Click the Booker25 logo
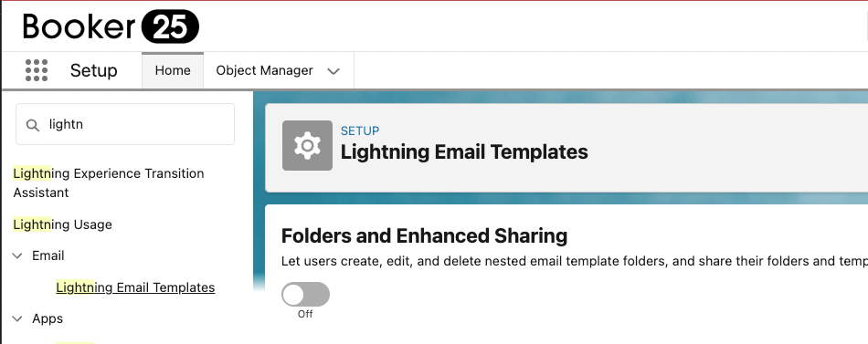The height and width of the screenshot is (344, 868). pos(111,26)
